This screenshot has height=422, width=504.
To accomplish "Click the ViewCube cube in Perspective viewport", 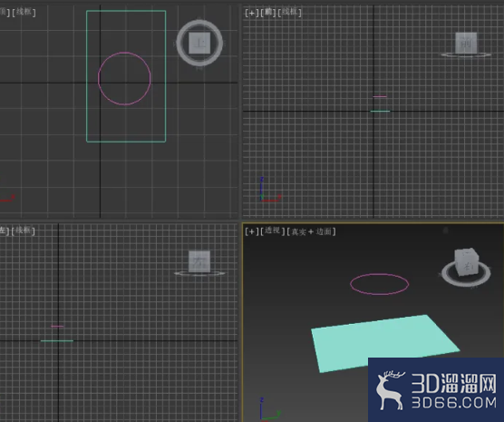I will (467, 261).
